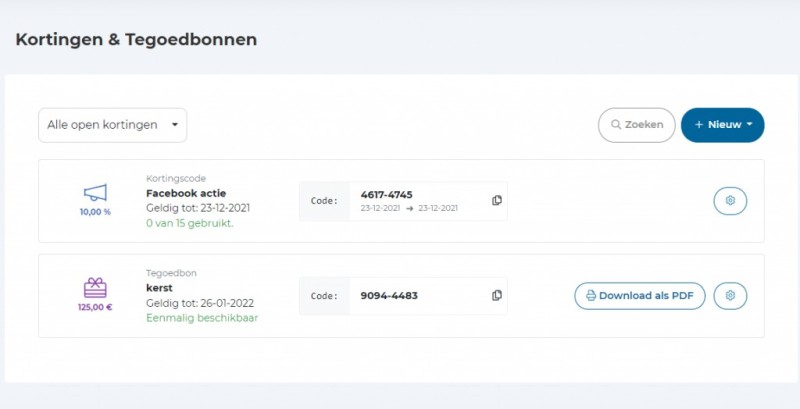800x409 pixels.
Task: Click the code field 4617-4745
Action: click(387, 194)
